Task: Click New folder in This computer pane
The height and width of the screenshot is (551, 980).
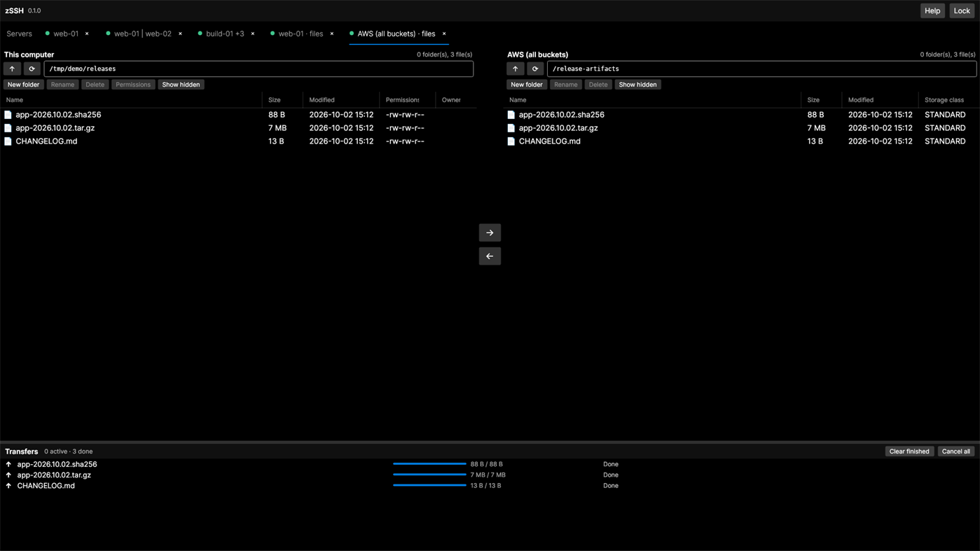Action: [23, 85]
